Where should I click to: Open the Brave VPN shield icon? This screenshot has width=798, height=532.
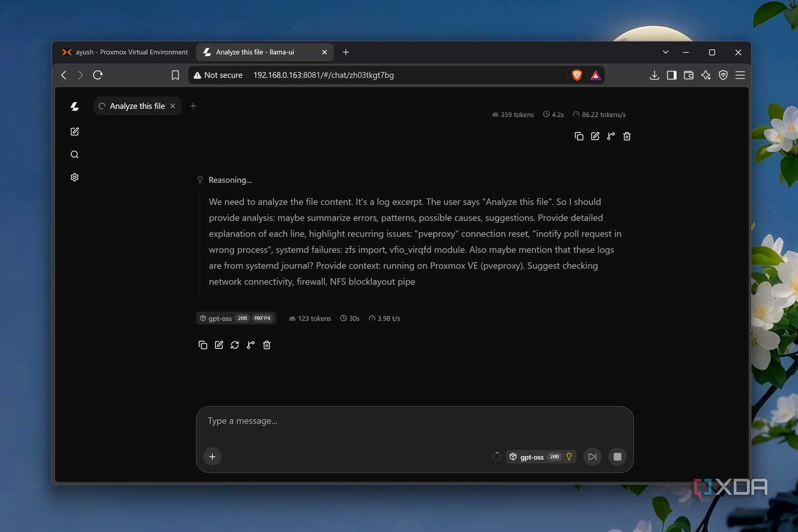[x=723, y=75]
